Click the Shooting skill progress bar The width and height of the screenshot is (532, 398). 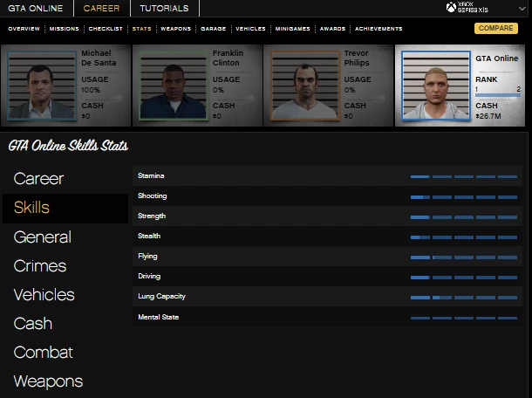click(x=464, y=197)
